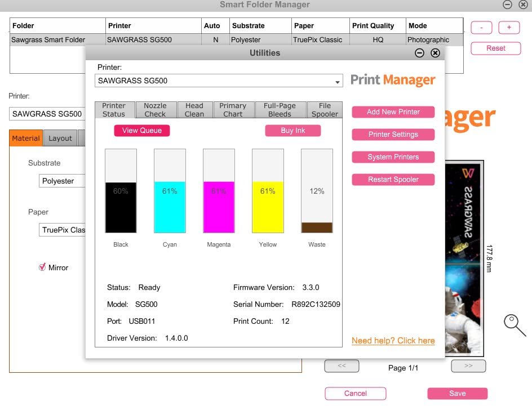Go to next page with >> button
532x406 pixels.
468,365
